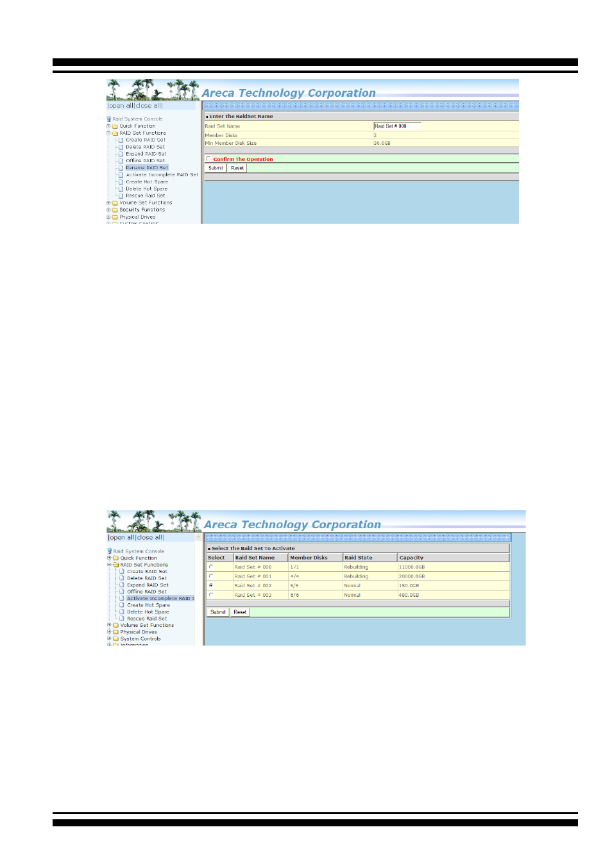Click Create RAID Set page icon on the Activate RAID Set screen
The height and width of the screenshot is (868, 612).
click(122, 571)
